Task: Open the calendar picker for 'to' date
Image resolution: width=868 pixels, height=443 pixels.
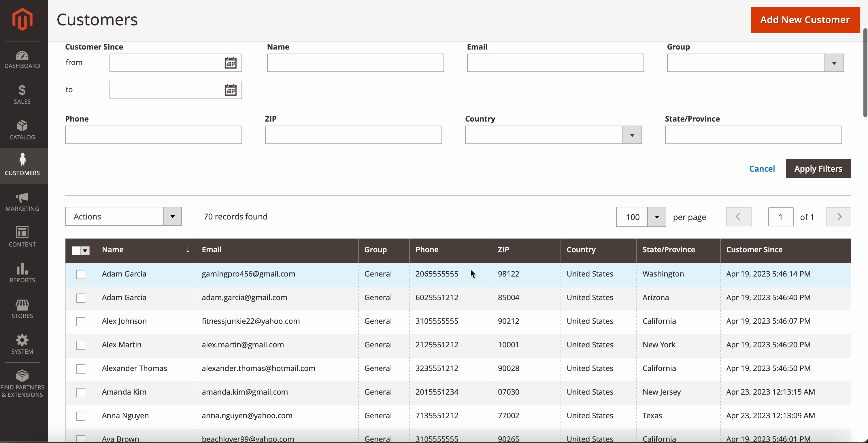Action: 231,90
